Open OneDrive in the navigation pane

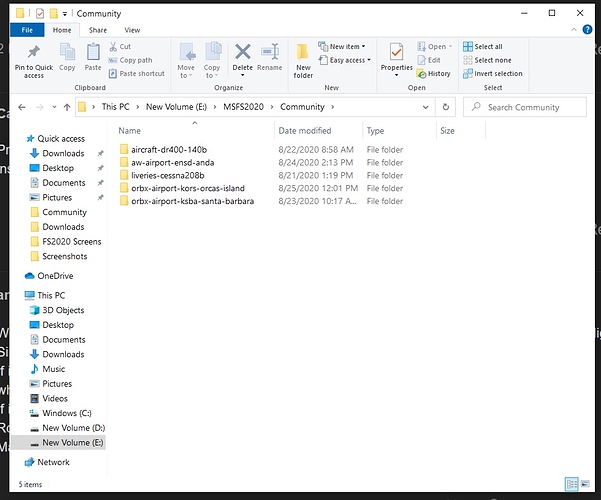(55, 276)
